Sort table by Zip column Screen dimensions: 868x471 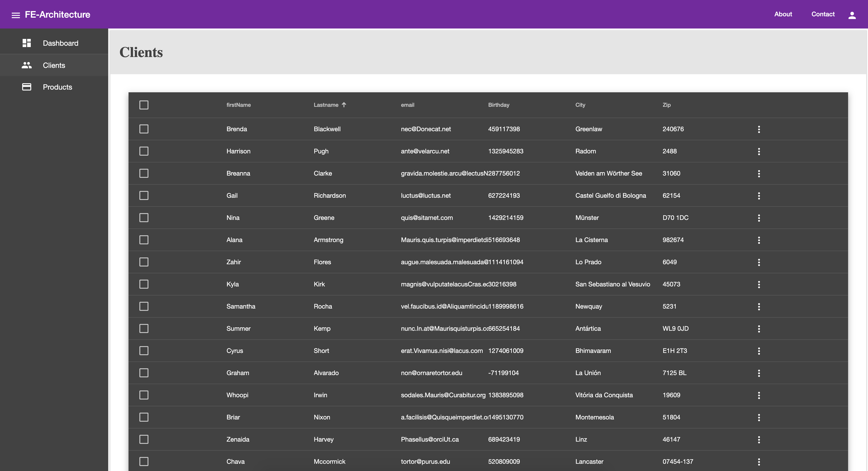667,105
